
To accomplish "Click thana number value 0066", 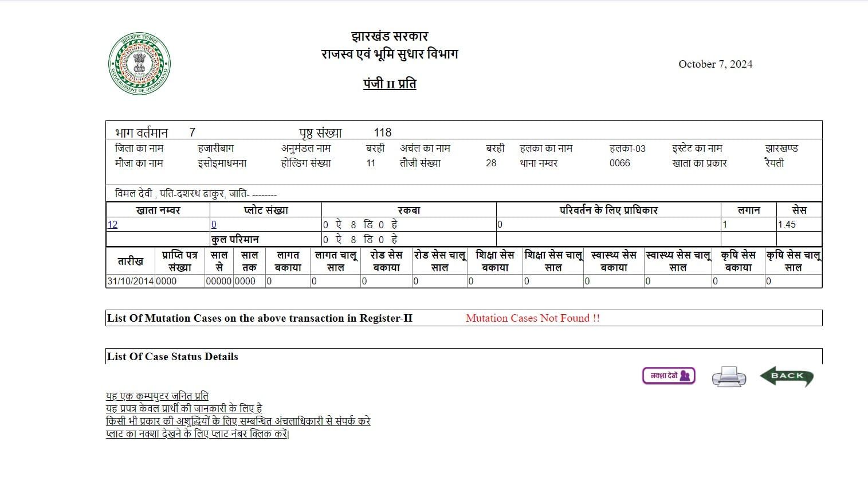I will coord(620,163).
